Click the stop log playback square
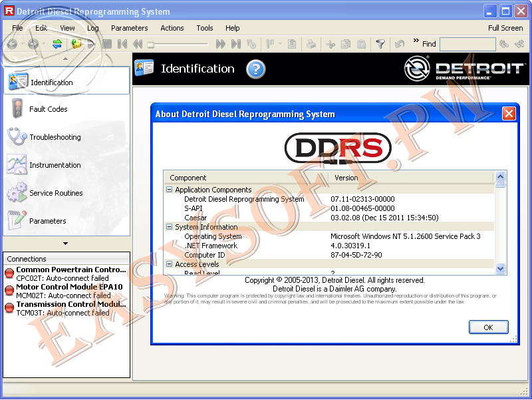Screen dimensions: 532x400 tap(107, 44)
